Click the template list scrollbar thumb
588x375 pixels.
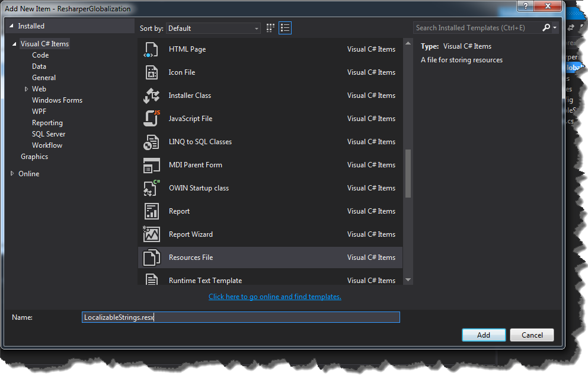point(408,173)
